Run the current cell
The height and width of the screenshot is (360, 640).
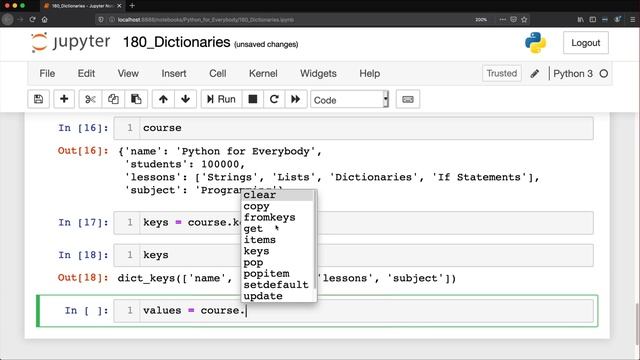[221, 99]
